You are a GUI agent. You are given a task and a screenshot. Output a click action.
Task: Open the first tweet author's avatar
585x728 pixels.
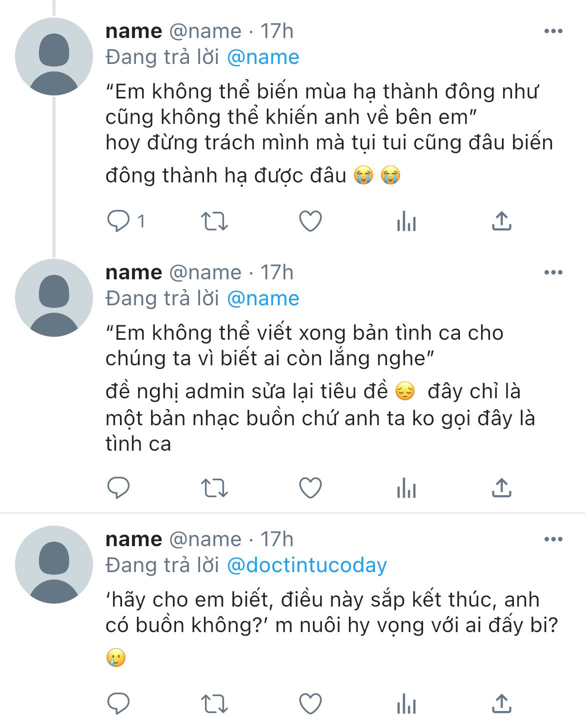54,56
